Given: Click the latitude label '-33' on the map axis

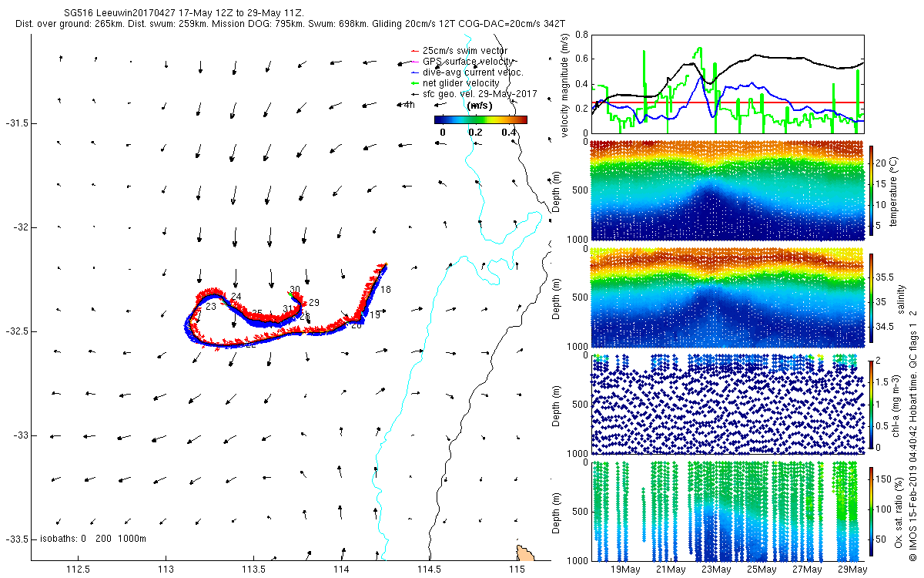Looking at the screenshot, I should coord(21,435).
